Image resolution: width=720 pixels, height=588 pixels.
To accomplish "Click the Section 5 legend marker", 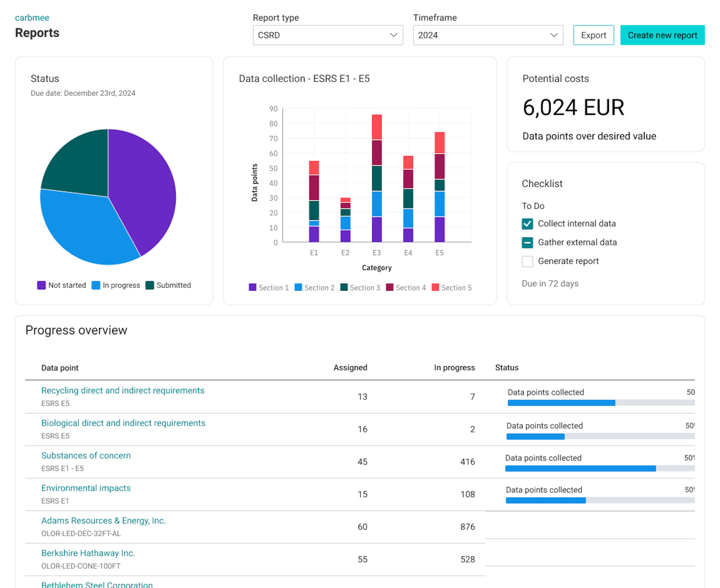I will pyautogui.click(x=435, y=288).
